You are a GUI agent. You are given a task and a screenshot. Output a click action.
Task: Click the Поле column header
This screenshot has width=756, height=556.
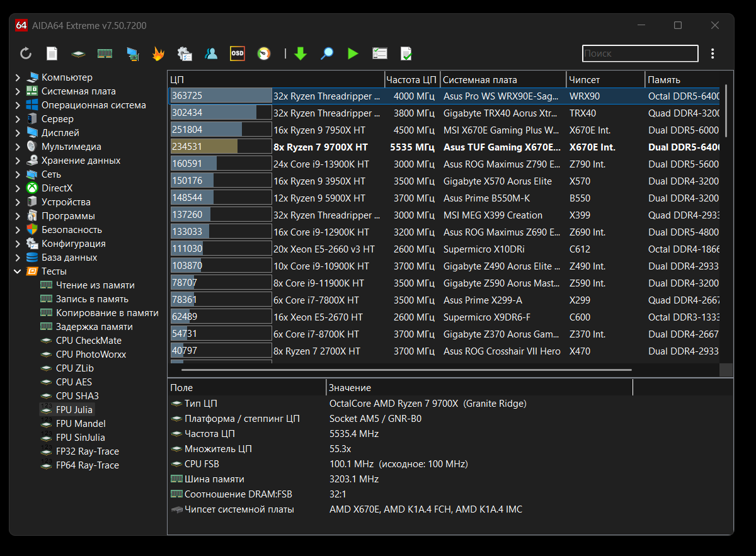[x=246, y=388]
